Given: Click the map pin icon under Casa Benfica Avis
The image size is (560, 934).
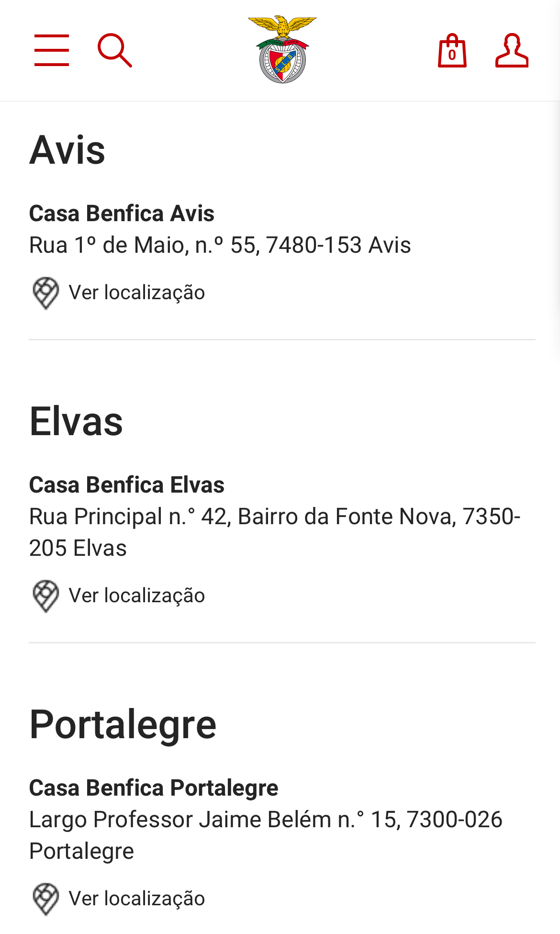Looking at the screenshot, I should point(45,293).
